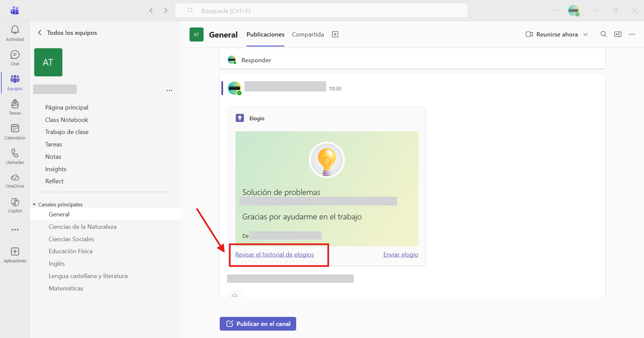Open Class Notebook
Viewport: 644px width, 338px height.
(67, 120)
